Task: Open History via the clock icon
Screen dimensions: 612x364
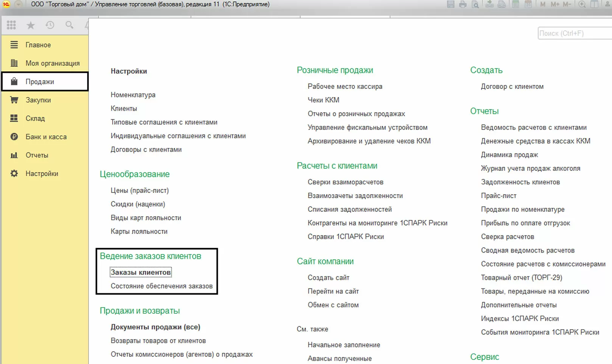Action: (x=50, y=25)
